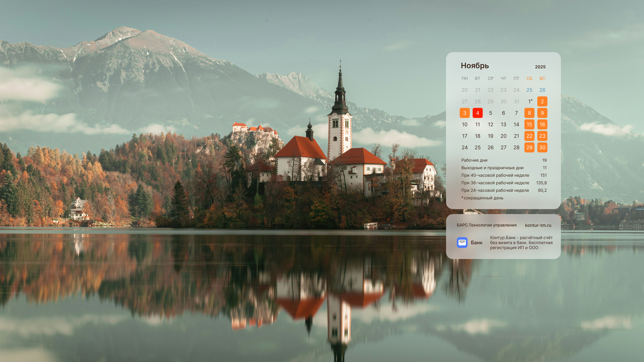The image size is (644, 362).
Task: Click the ПН weekday column header
Action: pos(465,78)
